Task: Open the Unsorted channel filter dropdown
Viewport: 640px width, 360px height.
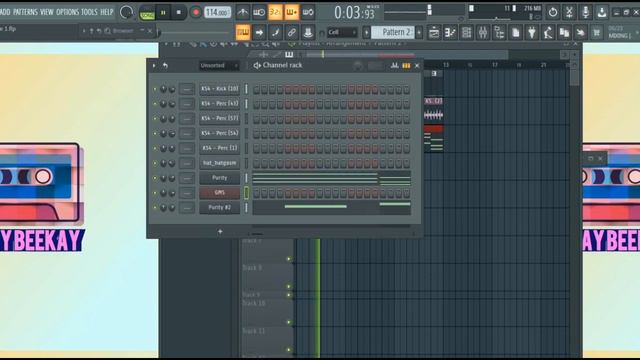Action: click(219, 65)
